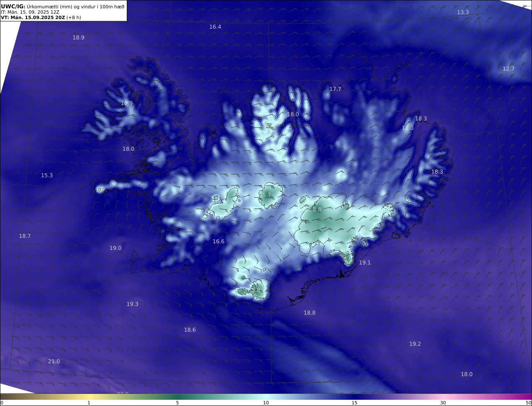Image resolution: width=532 pixels, height=406 pixels.
Task: Select the 'IT: Mán. 15. 09. 2025 12Z' line
Action: coord(30,12)
